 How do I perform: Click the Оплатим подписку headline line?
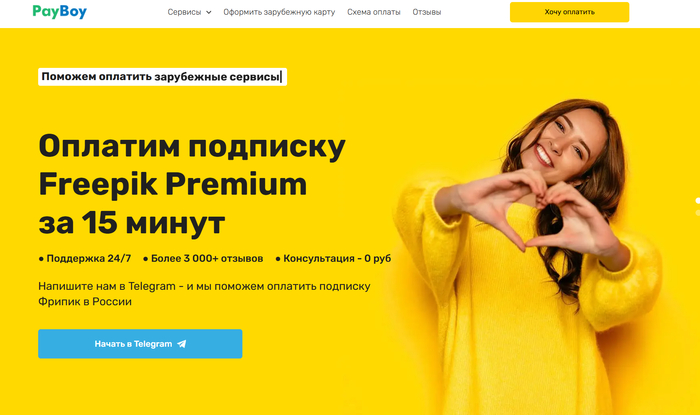[x=192, y=147]
